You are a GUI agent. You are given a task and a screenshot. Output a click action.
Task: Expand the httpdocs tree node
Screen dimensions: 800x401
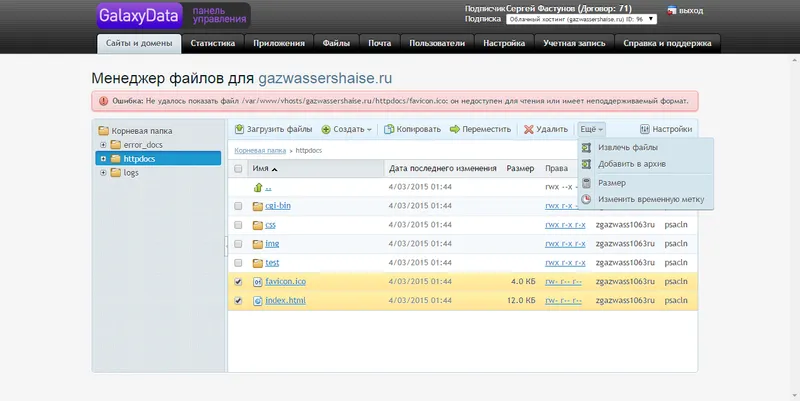(103, 159)
